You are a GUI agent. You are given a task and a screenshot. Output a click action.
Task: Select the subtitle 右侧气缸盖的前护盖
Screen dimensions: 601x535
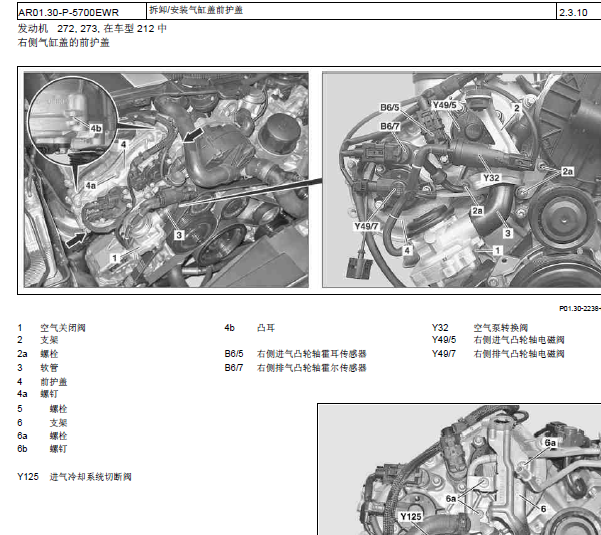(x=64, y=43)
